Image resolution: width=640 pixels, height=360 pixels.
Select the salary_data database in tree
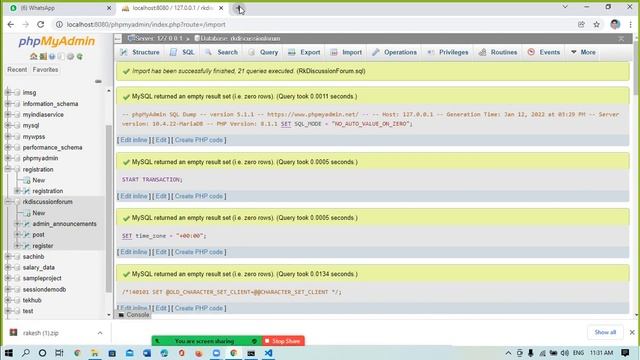39,268
